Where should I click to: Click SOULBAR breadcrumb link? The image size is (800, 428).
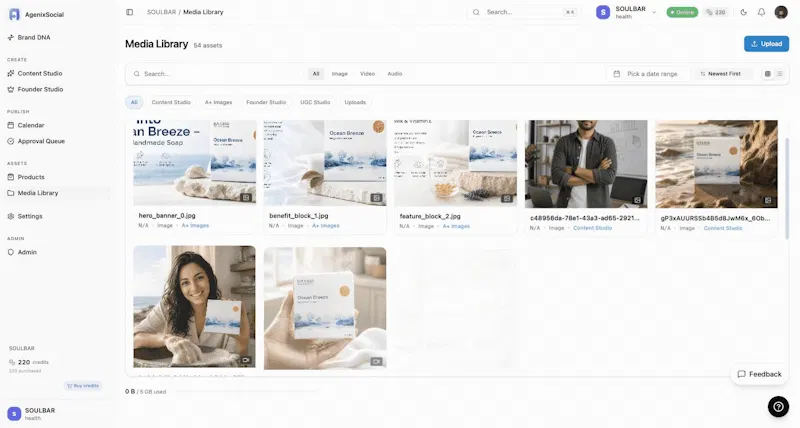click(161, 12)
